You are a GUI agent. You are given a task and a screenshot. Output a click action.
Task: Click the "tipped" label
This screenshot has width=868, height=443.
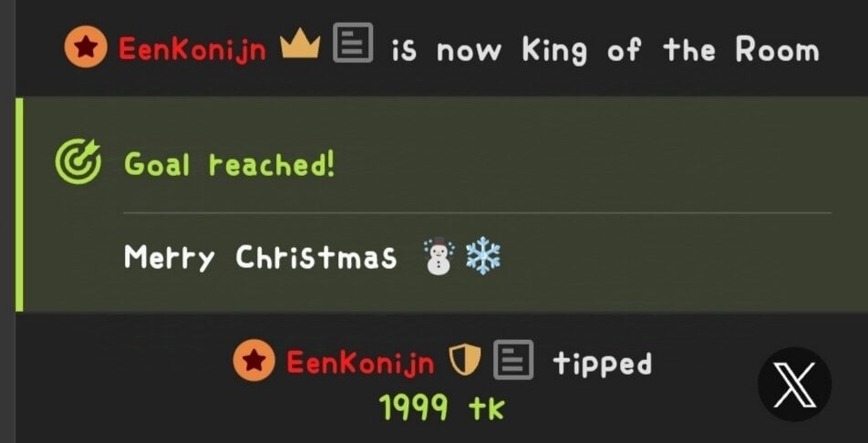tap(603, 364)
